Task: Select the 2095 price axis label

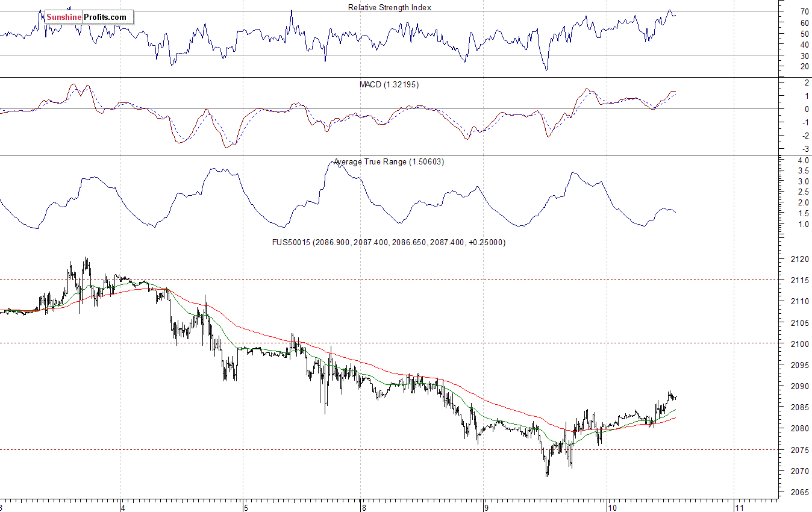Action: (801, 365)
